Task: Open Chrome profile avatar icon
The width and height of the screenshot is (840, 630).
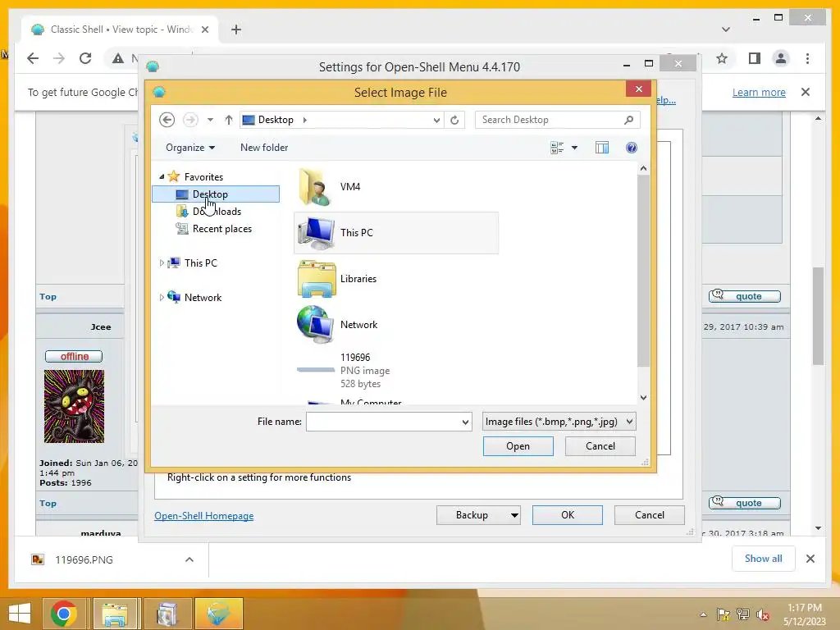Action: [781, 58]
